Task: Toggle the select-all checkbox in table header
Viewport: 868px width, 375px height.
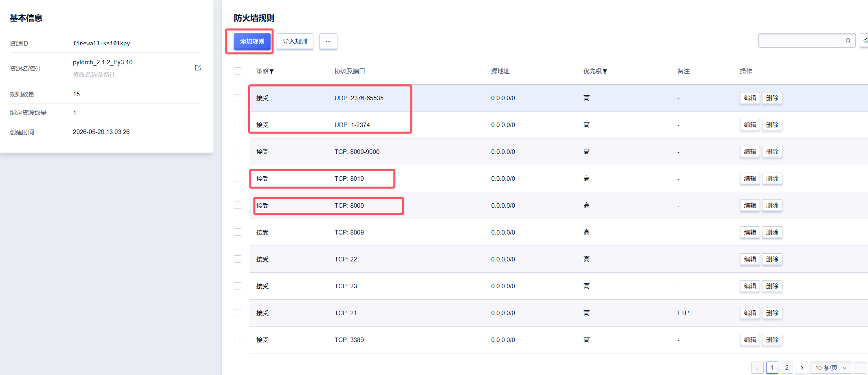Action: point(238,71)
